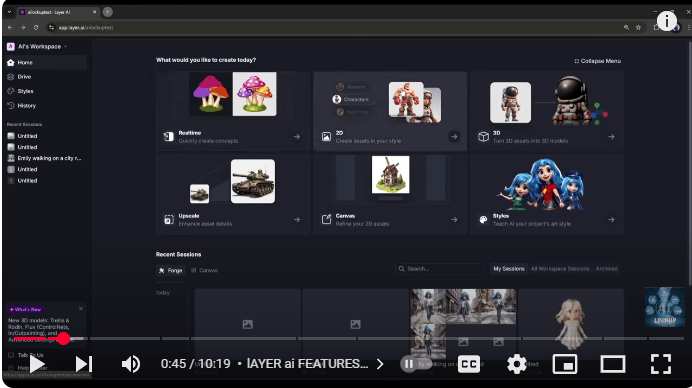Expand the AI's Workspace dropdown
Image resolution: width=692 pixels, height=388 pixels.
pyautogui.click(x=38, y=46)
